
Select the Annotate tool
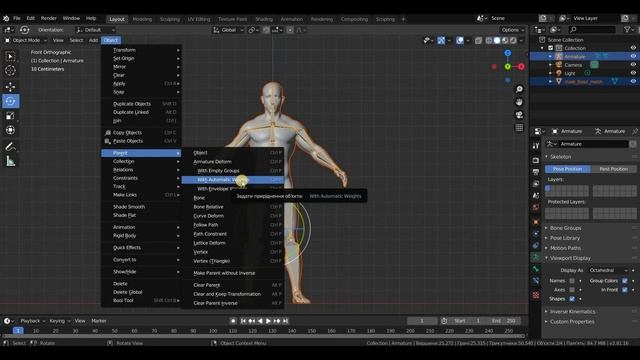coord(10,147)
